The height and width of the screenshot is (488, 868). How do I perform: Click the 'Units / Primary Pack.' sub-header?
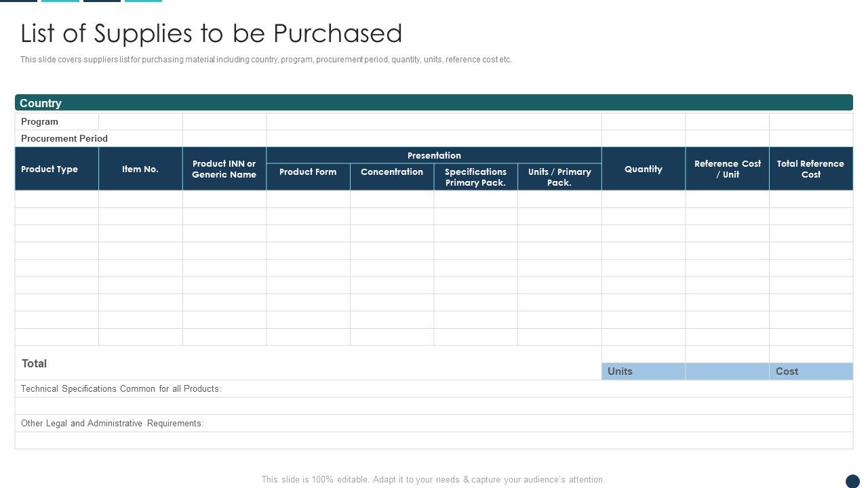(559, 177)
